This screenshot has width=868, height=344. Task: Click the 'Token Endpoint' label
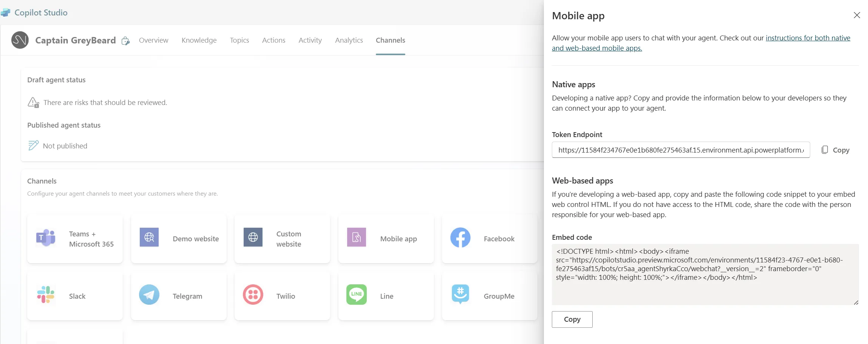tap(577, 134)
